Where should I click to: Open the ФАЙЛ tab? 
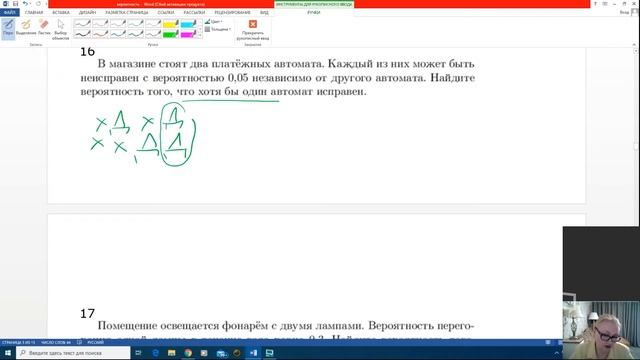(9, 13)
